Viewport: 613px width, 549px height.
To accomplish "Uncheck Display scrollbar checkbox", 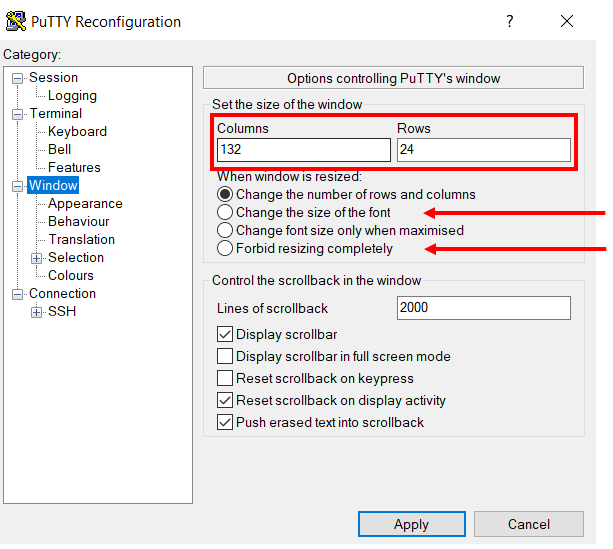I will click(x=225, y=335).
